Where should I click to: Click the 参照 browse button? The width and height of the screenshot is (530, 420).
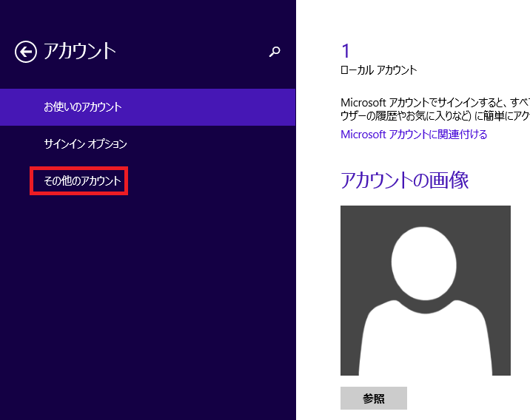(374, 399)
